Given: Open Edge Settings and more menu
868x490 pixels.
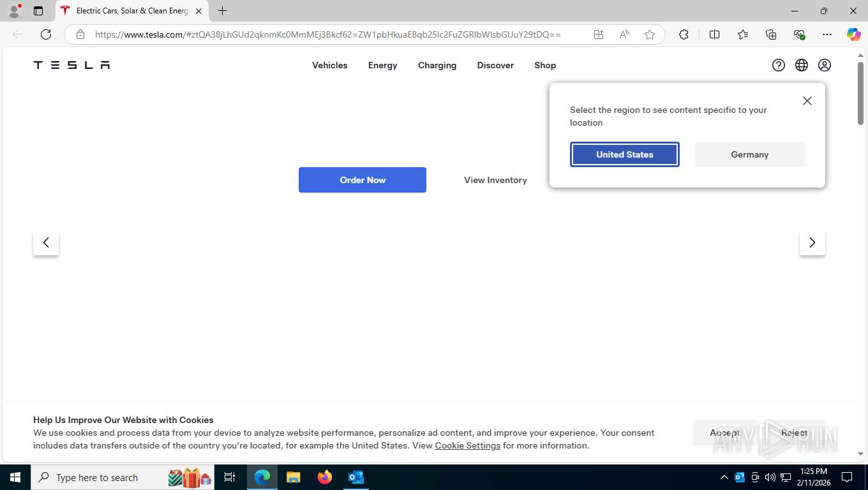Looking at the screenshot, I should [827, 34].
